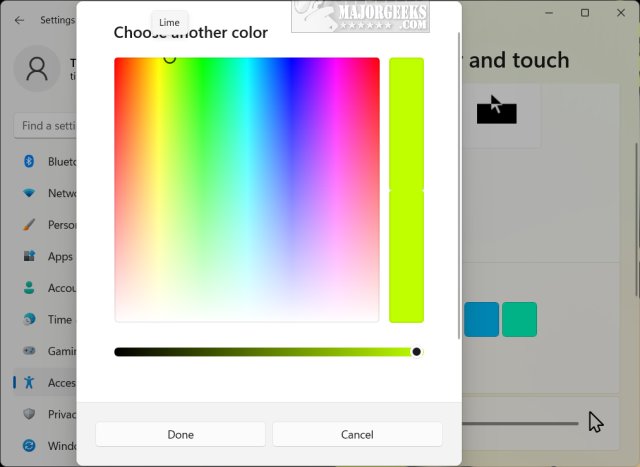Pick a color in the spectrum field
This screenshot has width=640, height=467.
[247, 190]
